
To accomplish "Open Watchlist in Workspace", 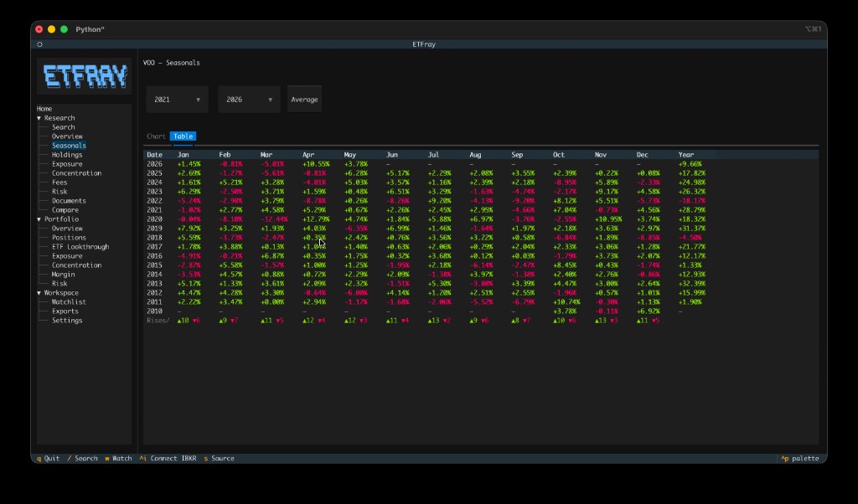I will tap(69, 301).
